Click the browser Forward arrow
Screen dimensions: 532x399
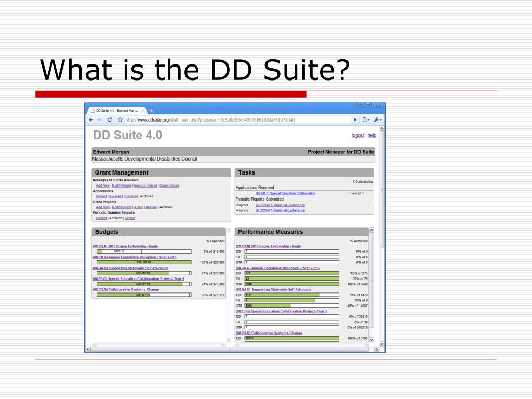tap(99, 120)
